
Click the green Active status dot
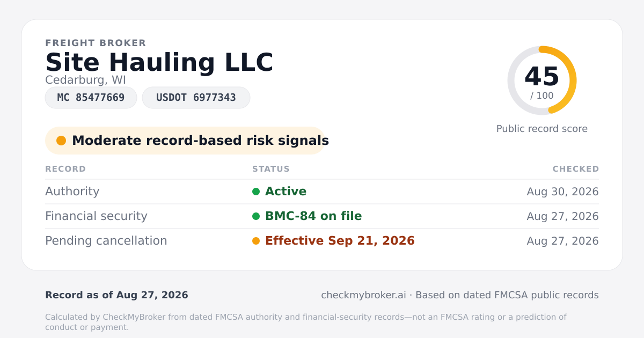(256, 192)
